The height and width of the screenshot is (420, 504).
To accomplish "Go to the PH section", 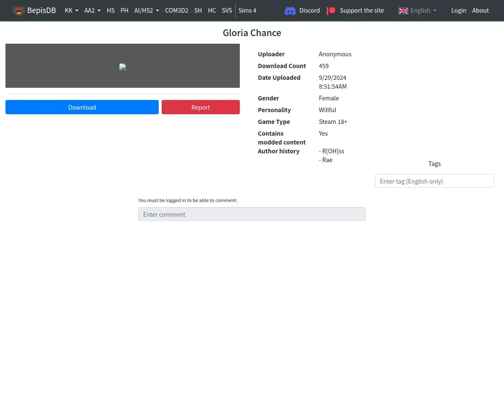I will [124, 10].
